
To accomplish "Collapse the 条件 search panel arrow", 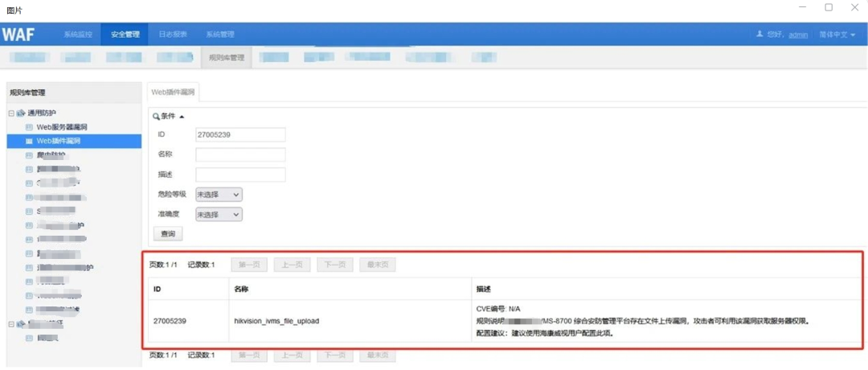I will tap(182, 117).
